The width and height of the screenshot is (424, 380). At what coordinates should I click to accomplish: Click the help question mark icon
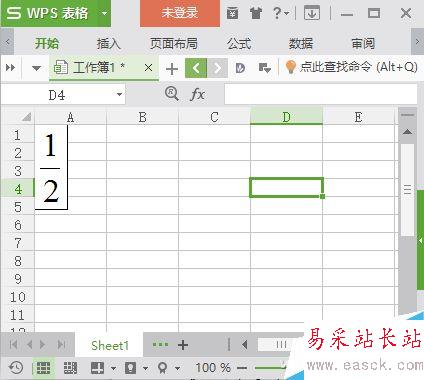pos(277,13)
